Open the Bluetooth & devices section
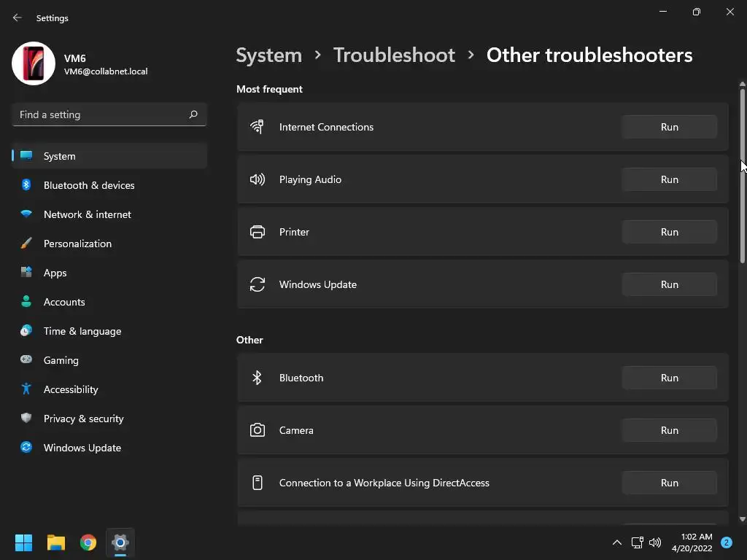Viewport: 747px width, 560px height. 89,185
